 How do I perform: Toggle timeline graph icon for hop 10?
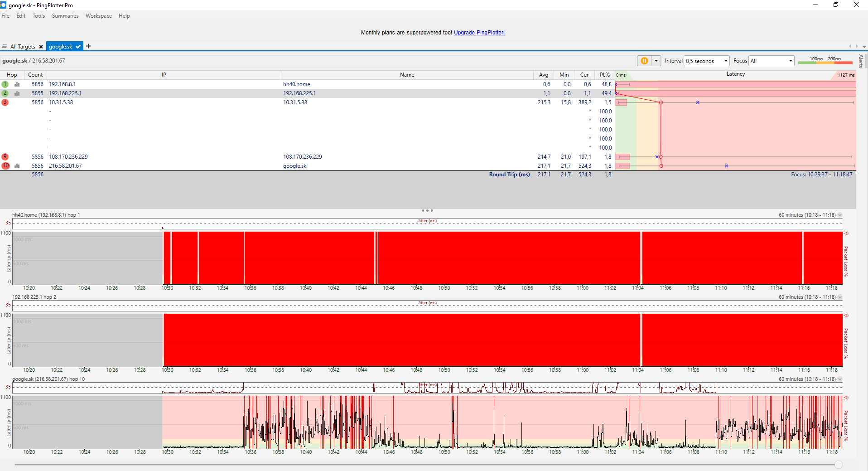coord(17,166)
